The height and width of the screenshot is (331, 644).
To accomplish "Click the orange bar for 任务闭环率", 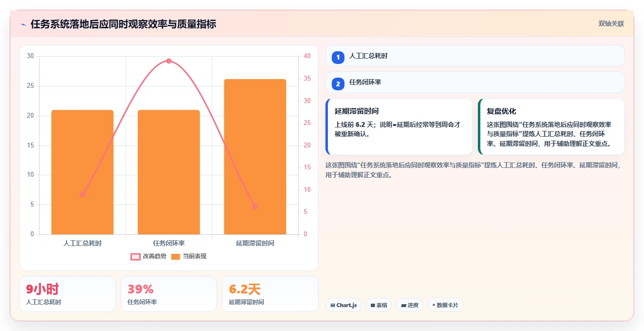I will tap(169, 172).
